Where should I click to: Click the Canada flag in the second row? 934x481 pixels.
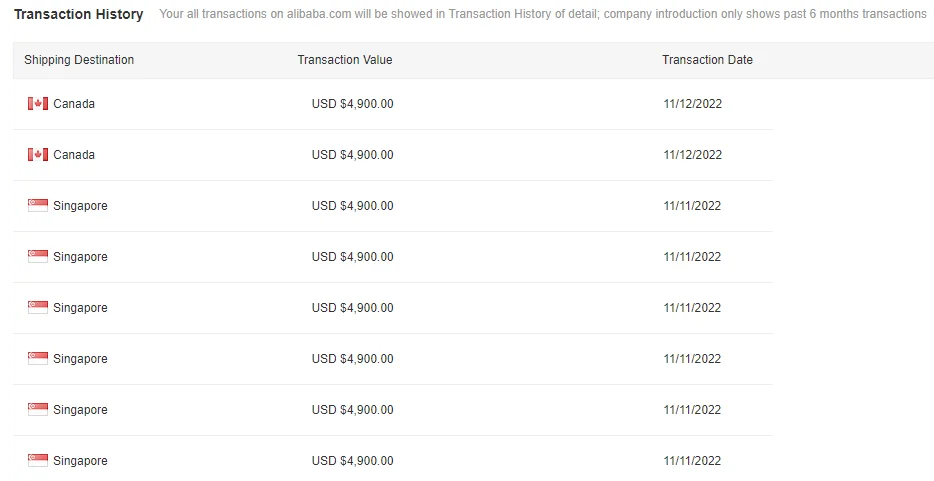(x=38, y=154)
